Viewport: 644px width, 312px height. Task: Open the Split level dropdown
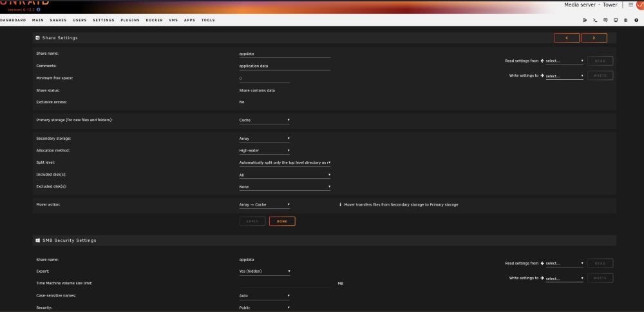285,162
